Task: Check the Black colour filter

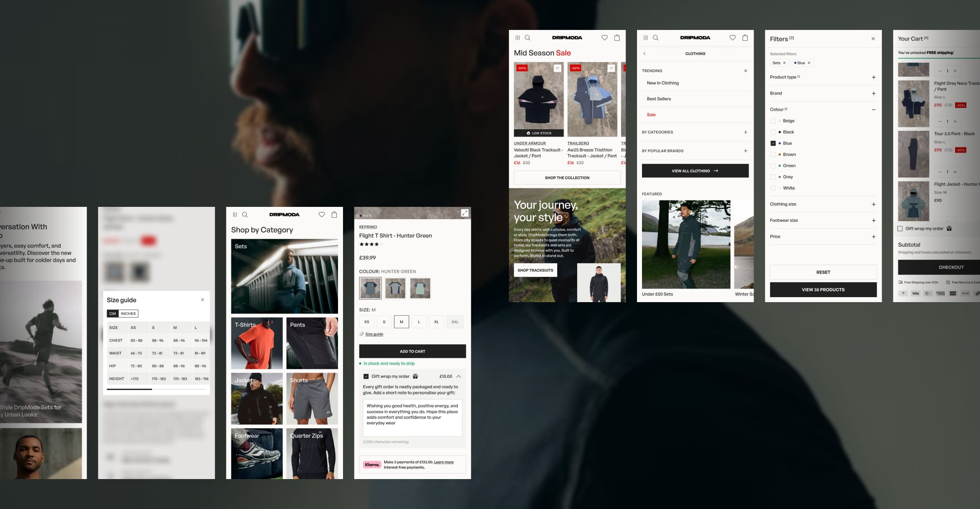Action: click(x=773, y=132)
